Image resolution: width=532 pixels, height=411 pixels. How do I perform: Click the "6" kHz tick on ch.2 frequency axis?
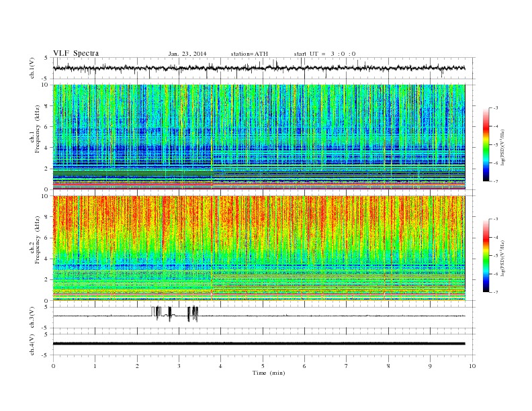point(47,238)
